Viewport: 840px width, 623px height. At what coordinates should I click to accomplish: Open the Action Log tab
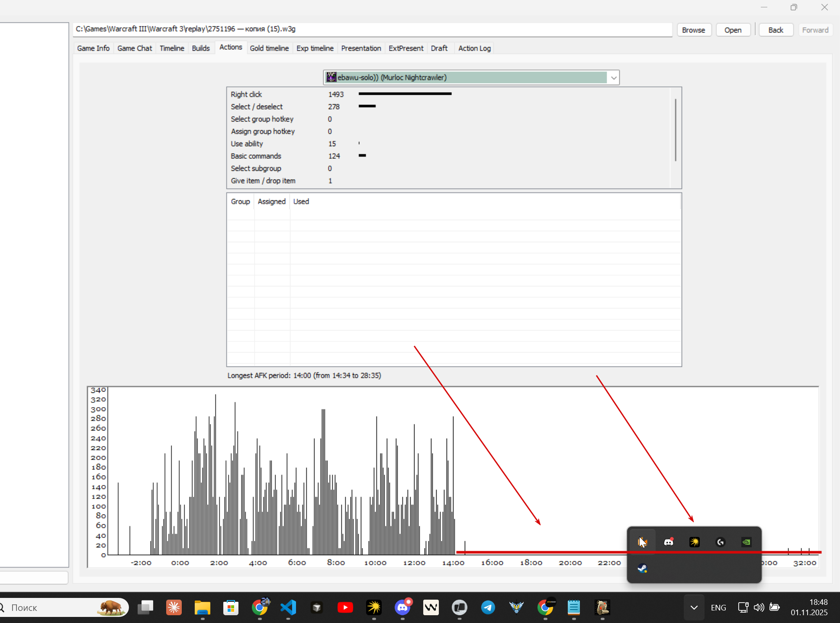pyautogui.click(x=474, y=48)
